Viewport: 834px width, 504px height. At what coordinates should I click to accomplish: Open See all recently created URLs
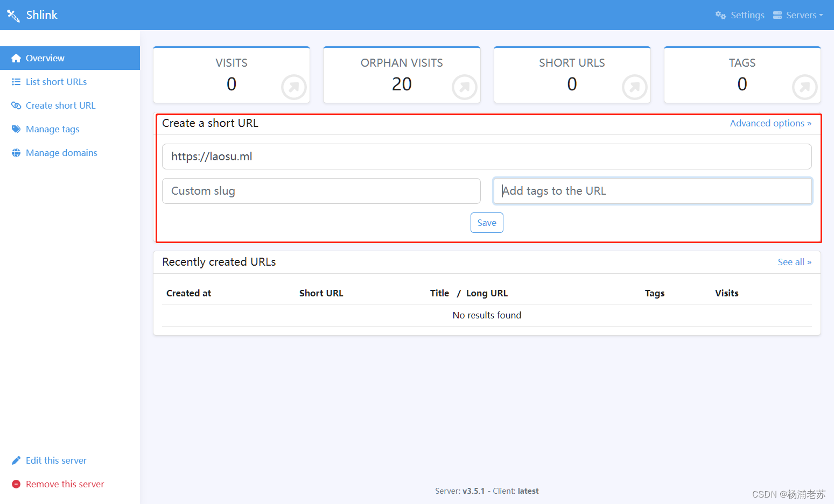[x=795, y=262]
